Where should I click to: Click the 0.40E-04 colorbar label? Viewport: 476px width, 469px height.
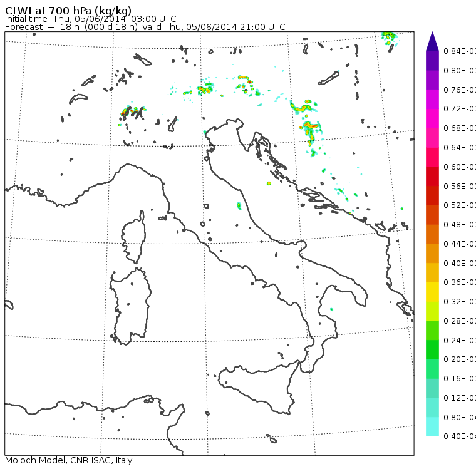460,436
